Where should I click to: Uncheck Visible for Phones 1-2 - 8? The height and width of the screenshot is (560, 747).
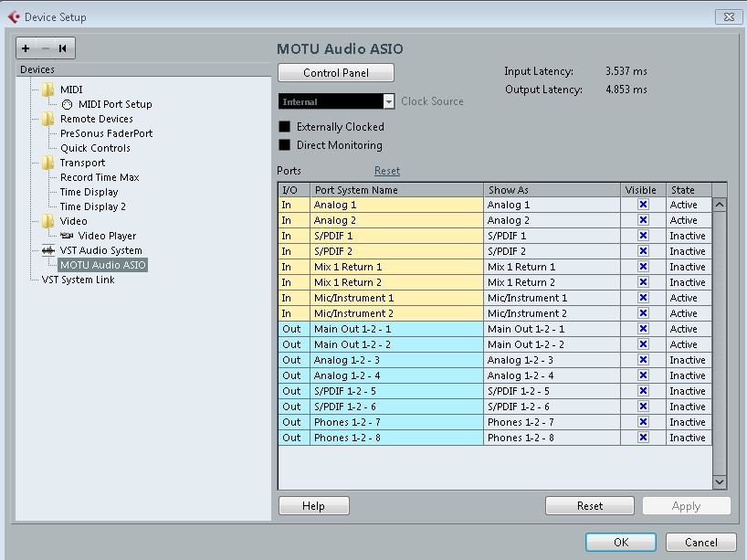643,438
